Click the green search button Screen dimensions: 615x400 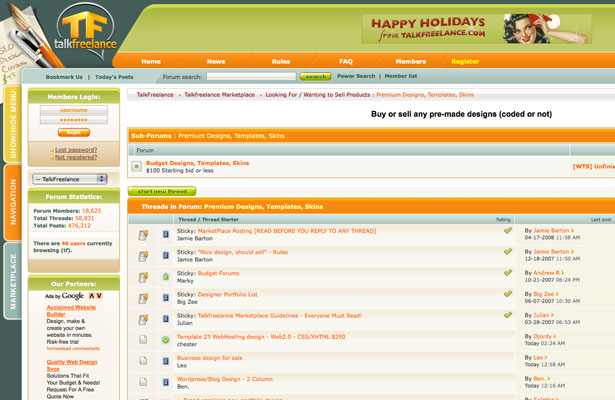pos(316,76)
